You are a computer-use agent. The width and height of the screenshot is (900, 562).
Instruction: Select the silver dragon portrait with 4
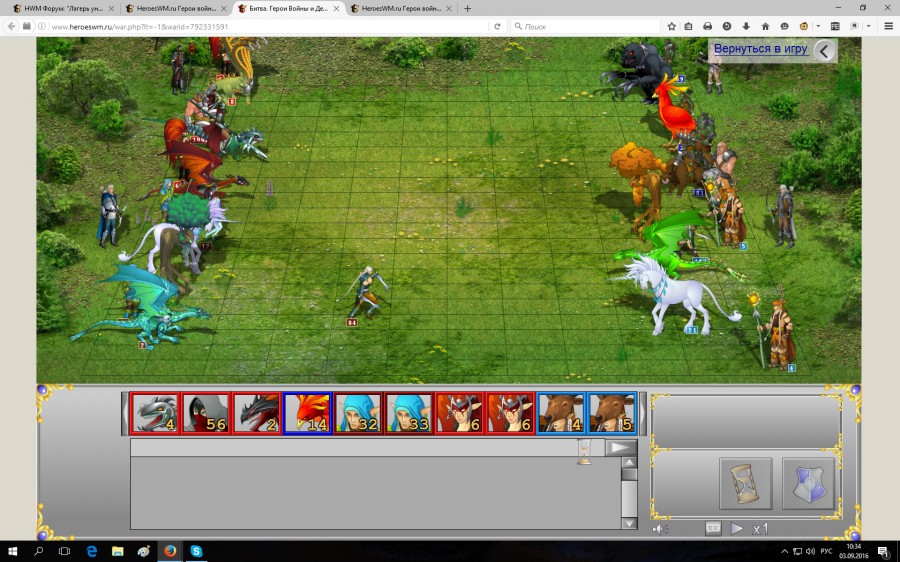pos(155,413)
